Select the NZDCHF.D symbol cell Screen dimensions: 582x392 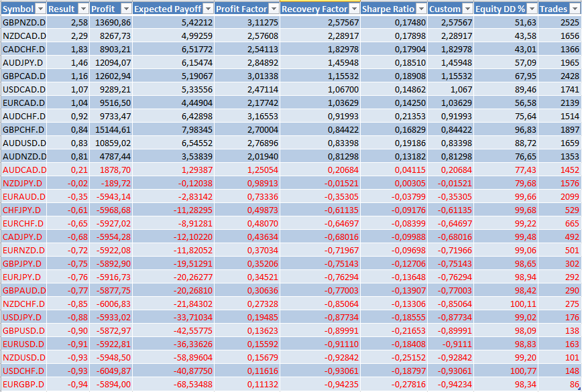tap(23, 304)
